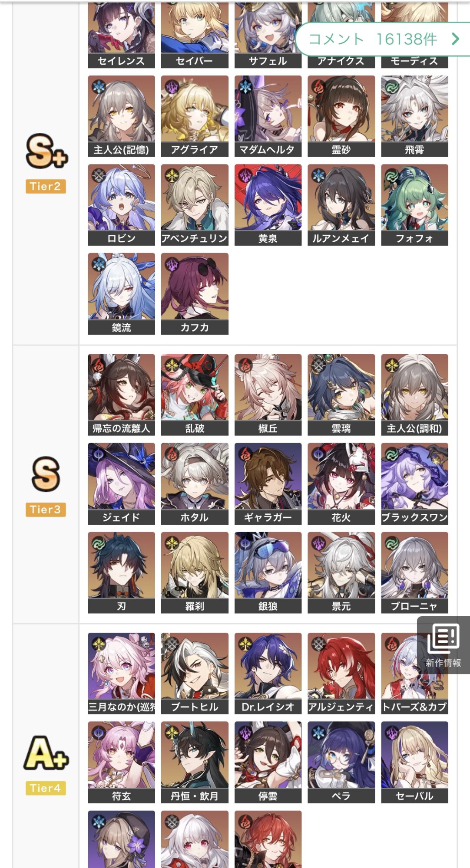Open the 新作情報 news icon
Screen dimensions: 470x868
443,645
